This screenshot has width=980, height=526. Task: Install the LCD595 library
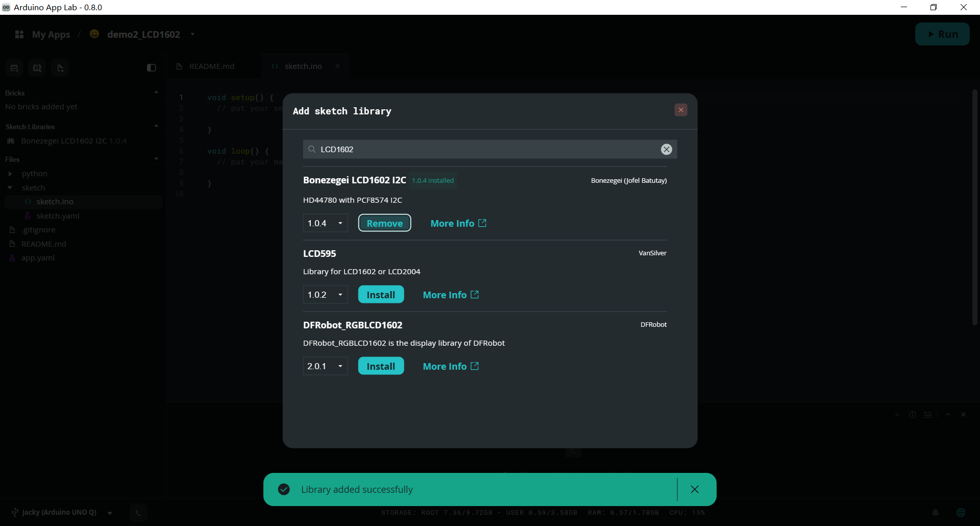tap(381, 295)
